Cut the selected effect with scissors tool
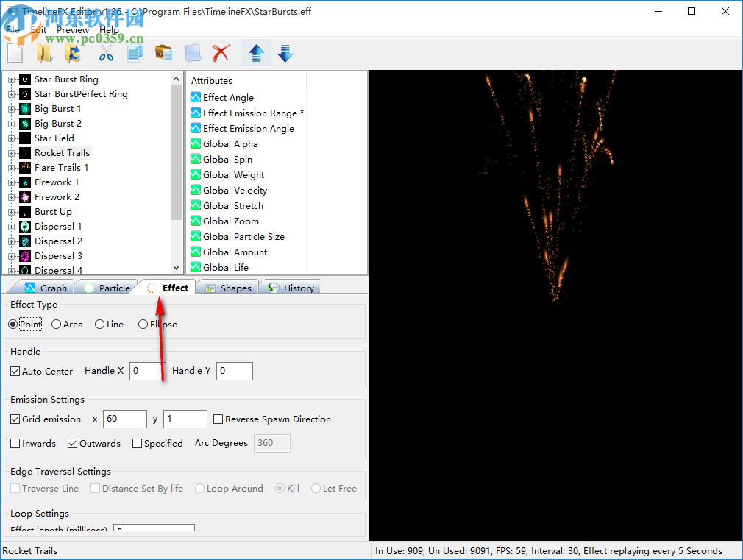 (105, 52)
